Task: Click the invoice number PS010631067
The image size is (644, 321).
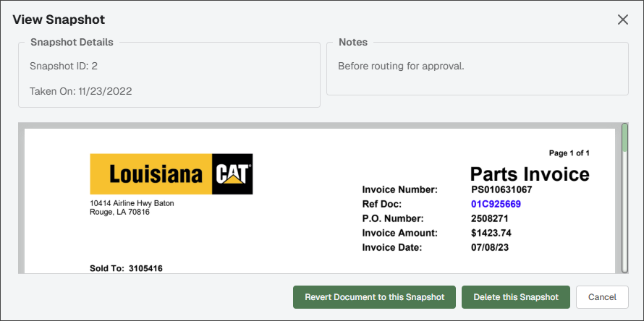Action: pos(501,189)
